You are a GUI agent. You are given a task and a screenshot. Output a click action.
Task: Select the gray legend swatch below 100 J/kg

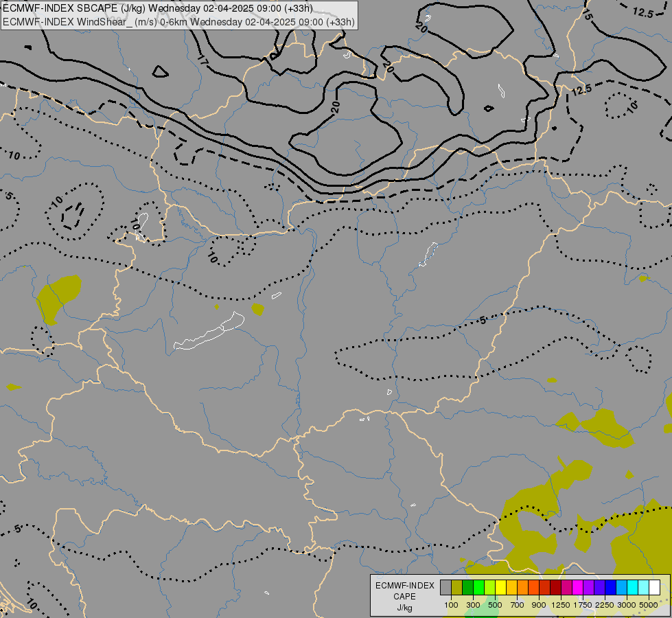pos(445,587)
